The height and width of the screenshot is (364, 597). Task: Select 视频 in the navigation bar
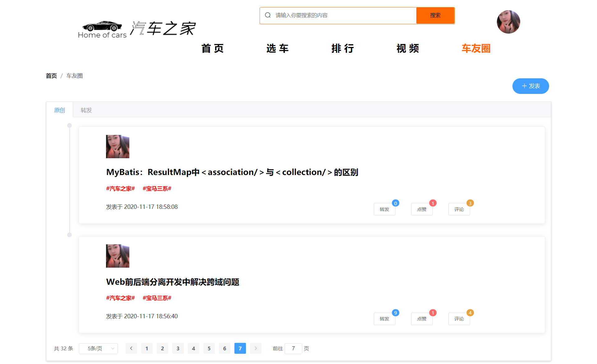pyautogui.click(x=408, y=48)
